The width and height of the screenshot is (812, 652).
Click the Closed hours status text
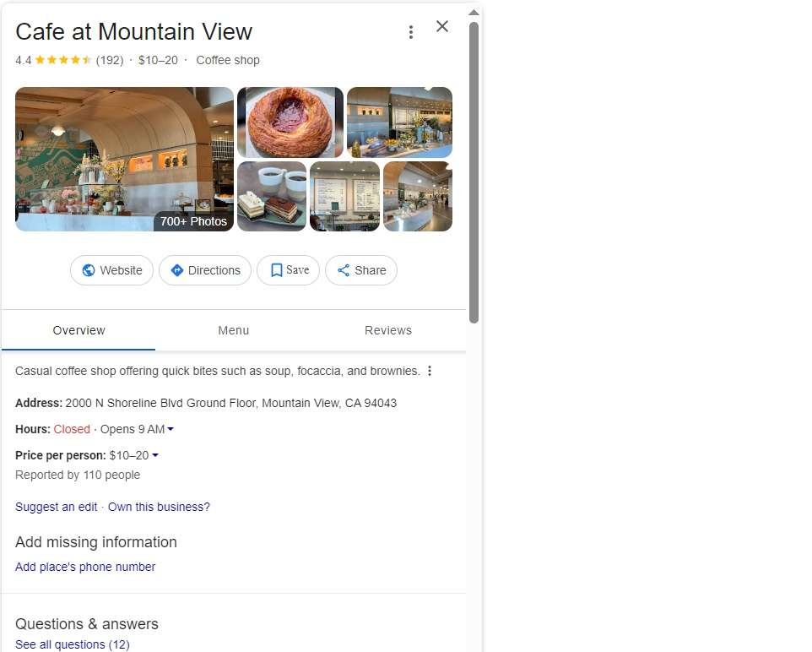coord(72,429)
